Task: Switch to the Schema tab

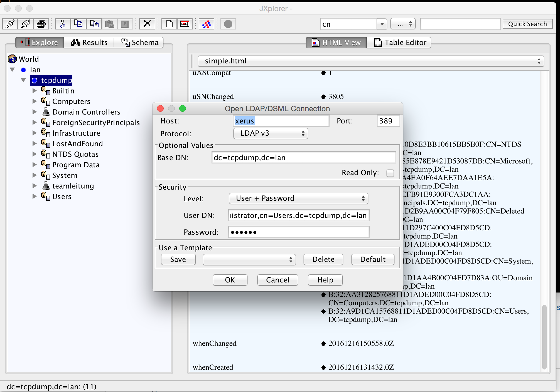Action: pos(140,43)
